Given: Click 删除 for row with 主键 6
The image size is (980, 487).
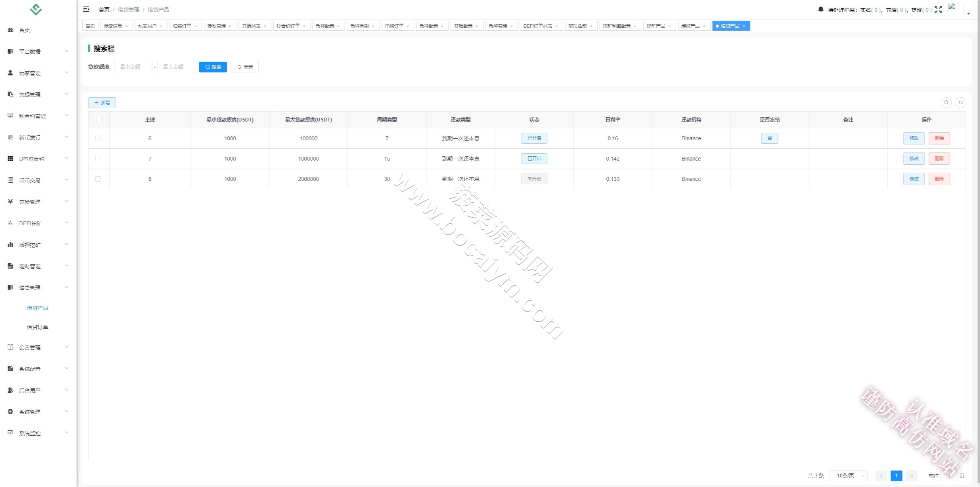Looking at the screenshot, I should (x=939, y=138).
